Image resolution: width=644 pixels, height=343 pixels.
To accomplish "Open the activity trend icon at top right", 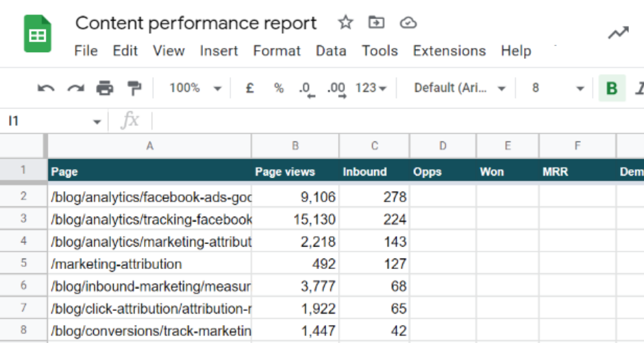I will [x=618, y=33].
